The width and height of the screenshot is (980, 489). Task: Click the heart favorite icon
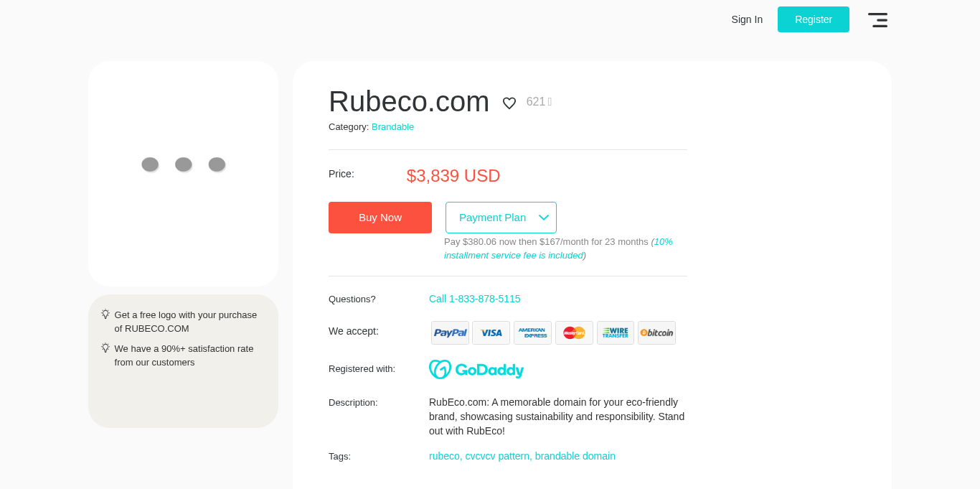509,103
